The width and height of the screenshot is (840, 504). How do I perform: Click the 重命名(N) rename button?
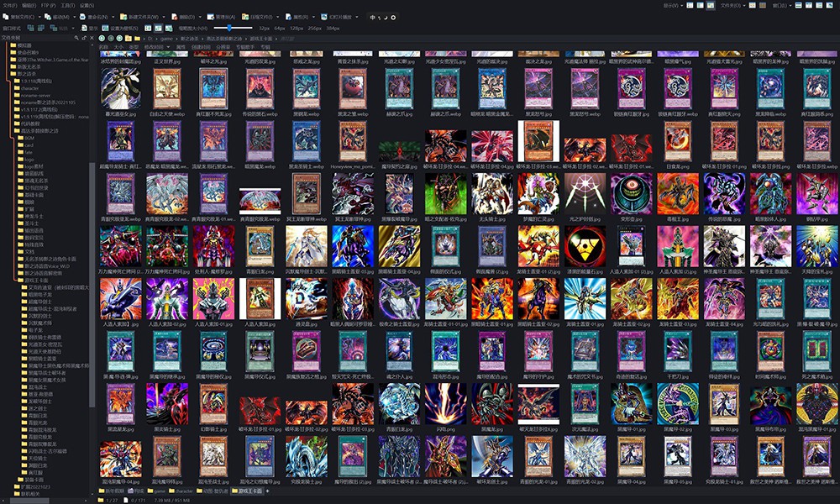coord(94,17)
